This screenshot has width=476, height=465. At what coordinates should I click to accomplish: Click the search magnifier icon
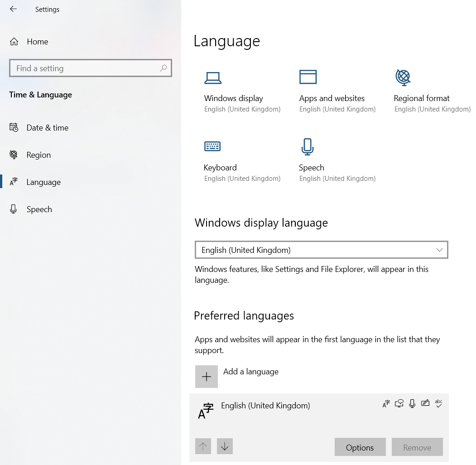pos(163,68)
